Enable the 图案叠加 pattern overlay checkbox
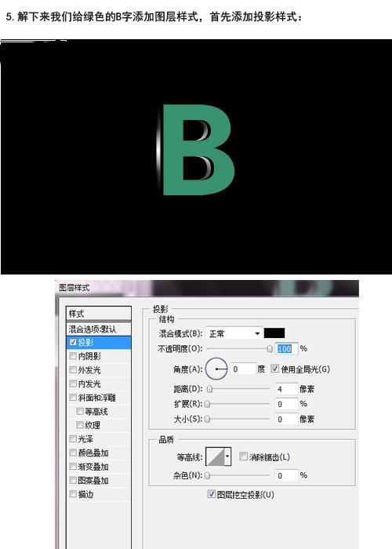 [x=73, y=480]
